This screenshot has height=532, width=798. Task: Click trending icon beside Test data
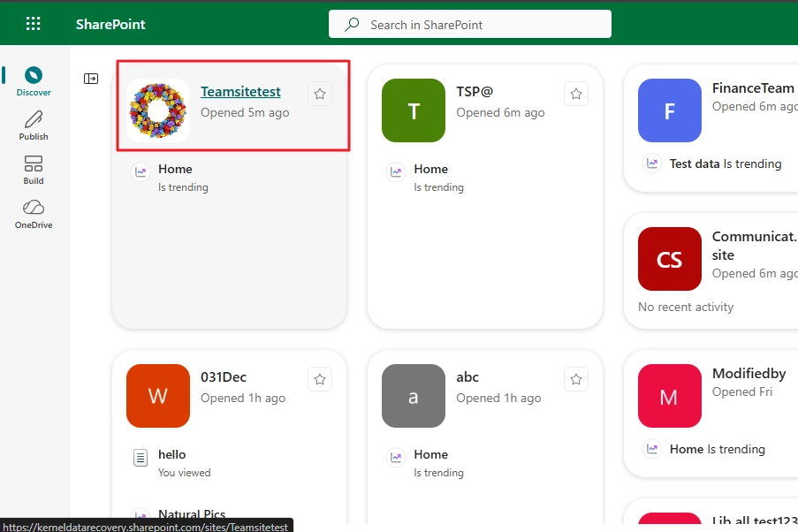tap(652, 163)
